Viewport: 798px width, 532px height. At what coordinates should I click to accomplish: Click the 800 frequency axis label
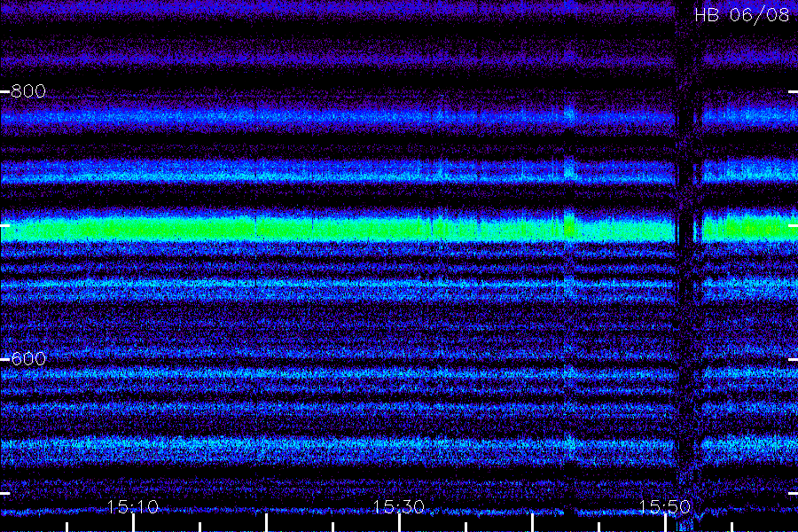point(28,91)
